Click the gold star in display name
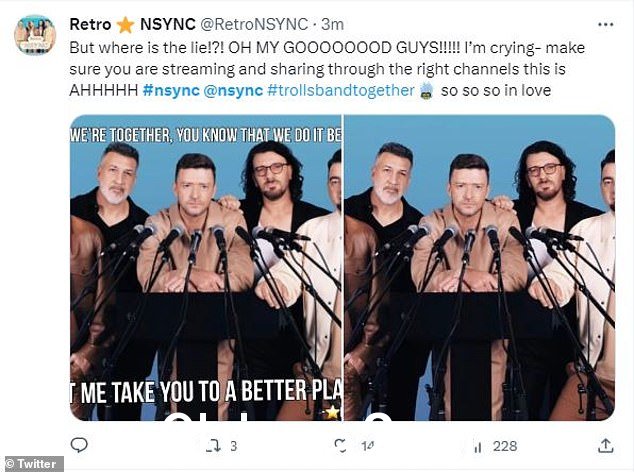The height and width of the screenshot is (472, 634). 125,25
